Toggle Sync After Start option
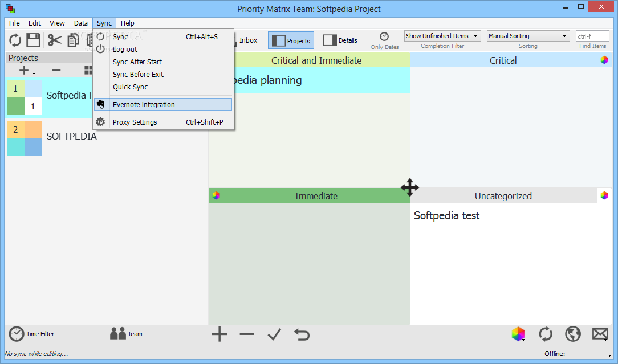Screen dimensions: 618x364 click(x=163, y=62)
